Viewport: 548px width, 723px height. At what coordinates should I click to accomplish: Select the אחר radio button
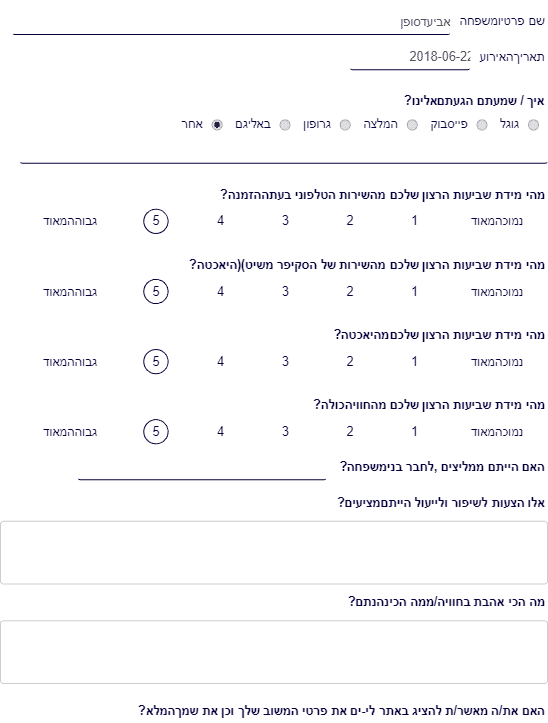tap(217, 125)
